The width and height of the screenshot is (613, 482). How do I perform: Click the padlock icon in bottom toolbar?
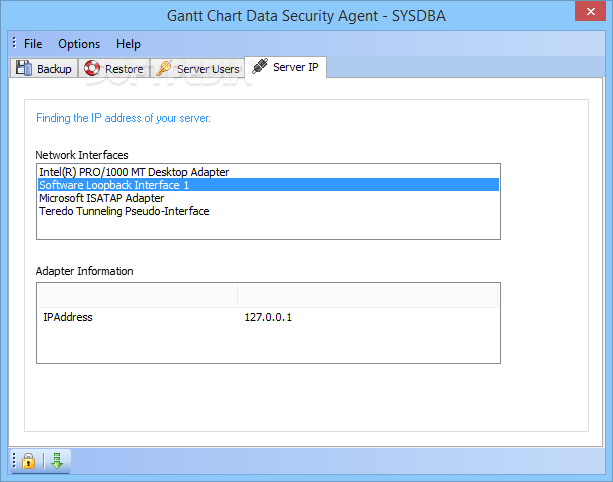(29, 461)
